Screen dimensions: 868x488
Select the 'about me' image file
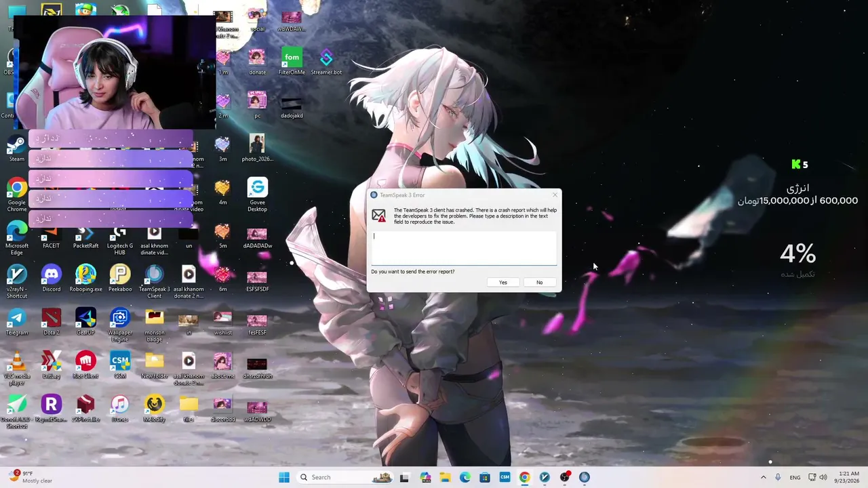tap(222, 365)
